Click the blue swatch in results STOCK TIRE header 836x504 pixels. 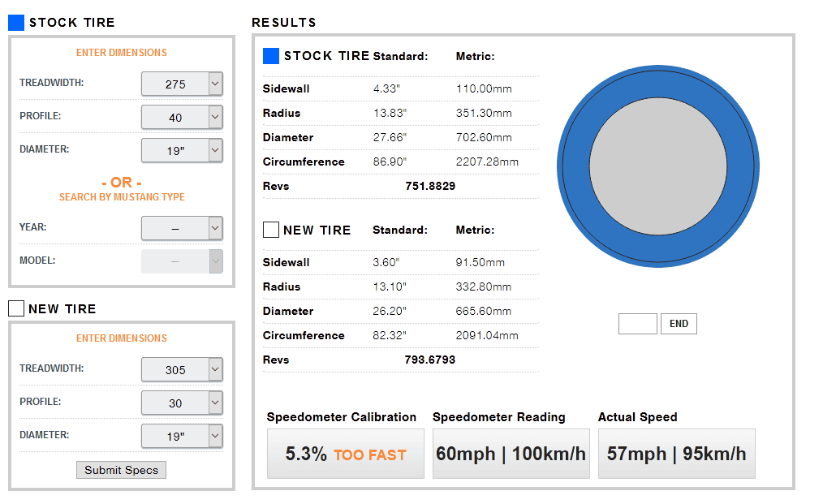[271, 56]
